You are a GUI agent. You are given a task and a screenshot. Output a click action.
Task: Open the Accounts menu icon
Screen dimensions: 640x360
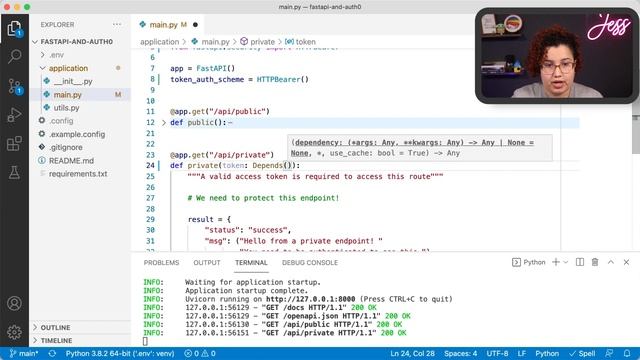click(x=14, y=303)
